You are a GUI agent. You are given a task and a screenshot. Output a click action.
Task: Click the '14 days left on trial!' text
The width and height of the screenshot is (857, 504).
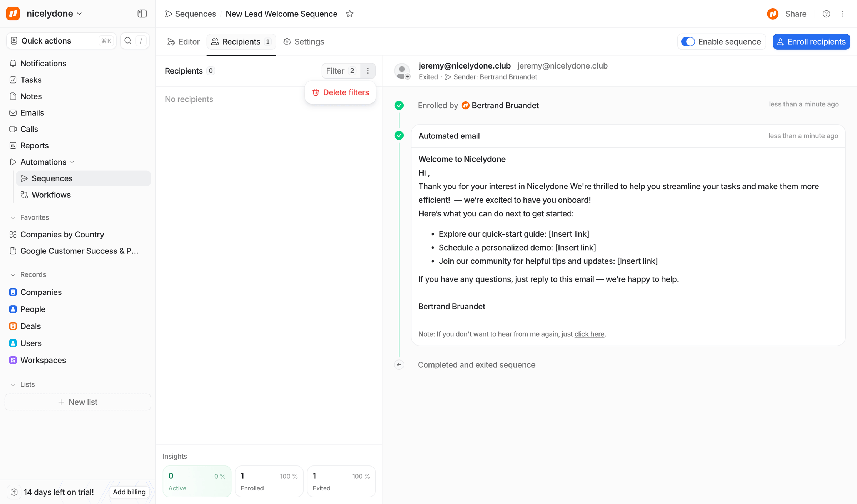tap(59, 492)
